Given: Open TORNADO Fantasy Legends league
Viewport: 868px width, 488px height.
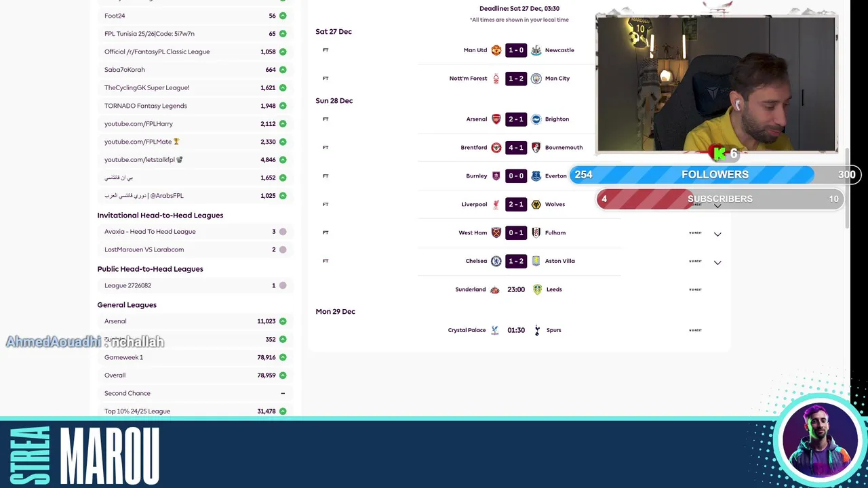Looking at the screenshot, I should 146,106.
